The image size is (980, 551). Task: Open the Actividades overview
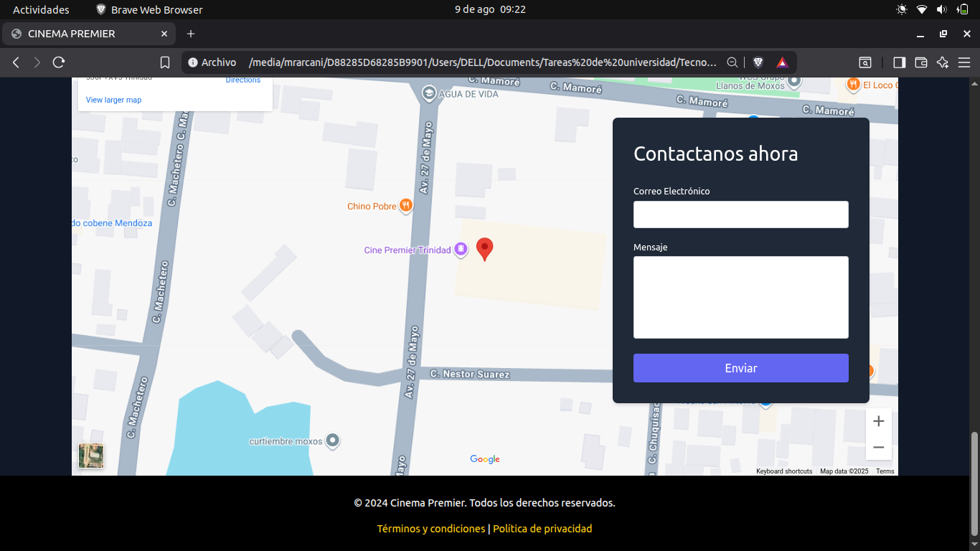(41, 9)
